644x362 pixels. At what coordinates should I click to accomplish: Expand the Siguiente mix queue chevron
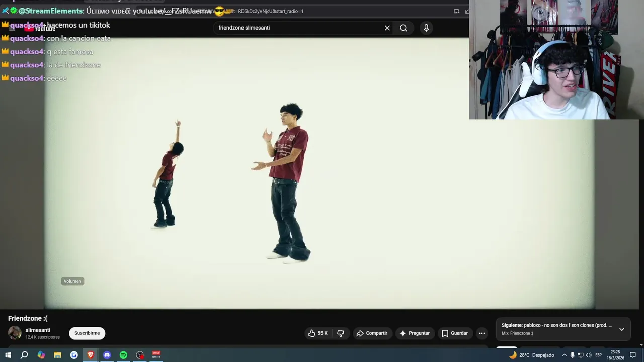point(621,329)
